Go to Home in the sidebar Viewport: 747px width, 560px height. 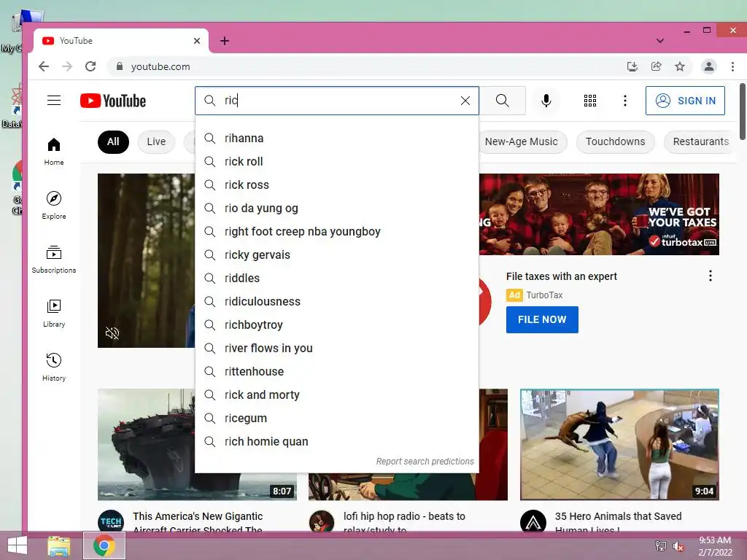click(x=54, y=152)
